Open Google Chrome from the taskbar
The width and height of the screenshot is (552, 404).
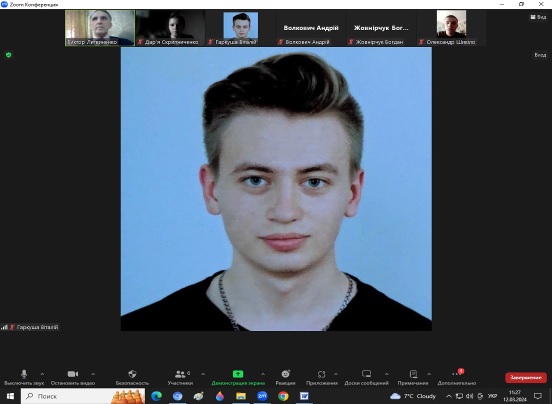click(283, 396)
